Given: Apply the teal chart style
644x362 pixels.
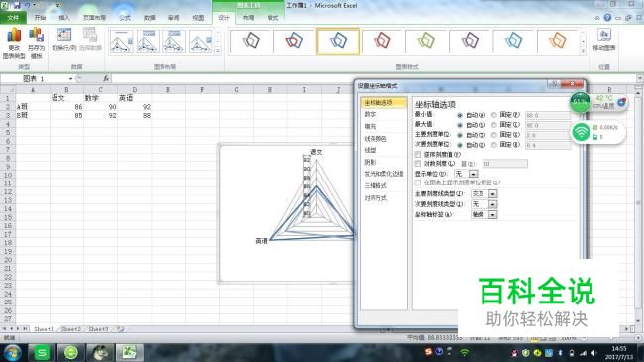Looking at the screenshot, I should (514, 41).
